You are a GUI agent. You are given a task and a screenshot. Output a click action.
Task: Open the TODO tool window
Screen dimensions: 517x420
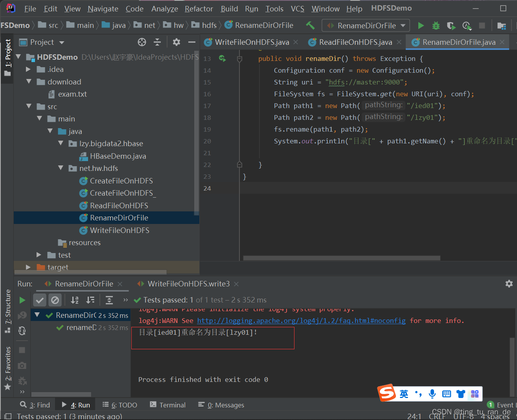point(124,405)
